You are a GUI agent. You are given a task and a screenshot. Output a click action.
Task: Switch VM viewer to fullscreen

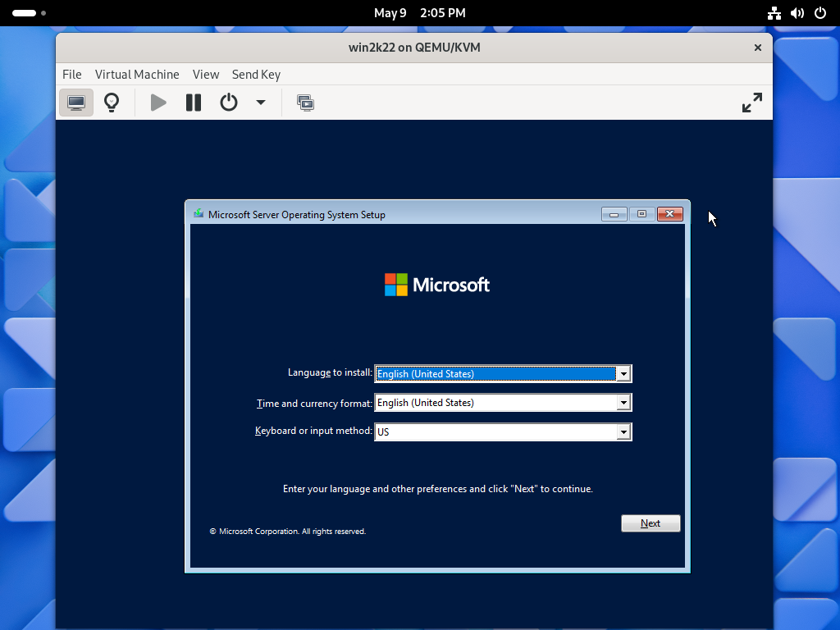click(751, 103)
